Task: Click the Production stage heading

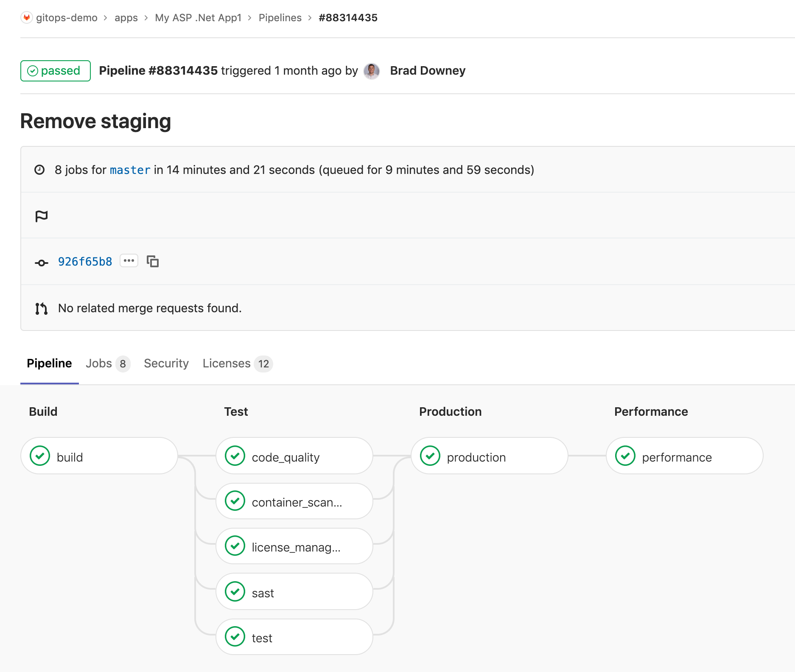Action: coord(451,412)
